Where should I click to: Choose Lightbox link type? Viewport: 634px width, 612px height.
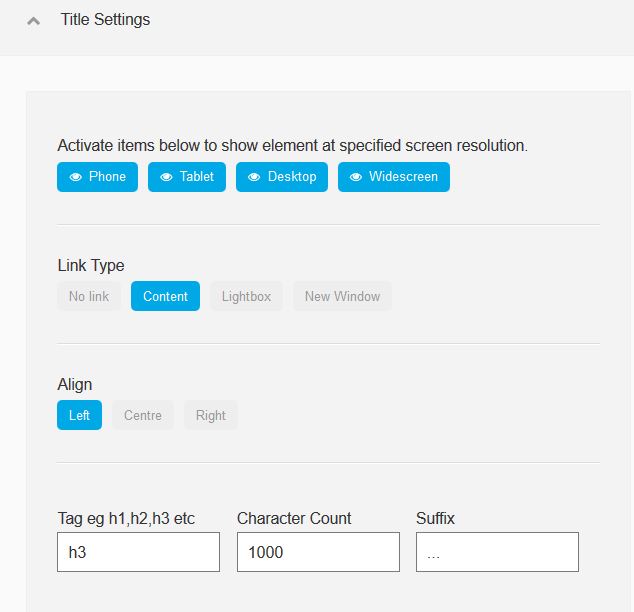[x=246, y=296]
